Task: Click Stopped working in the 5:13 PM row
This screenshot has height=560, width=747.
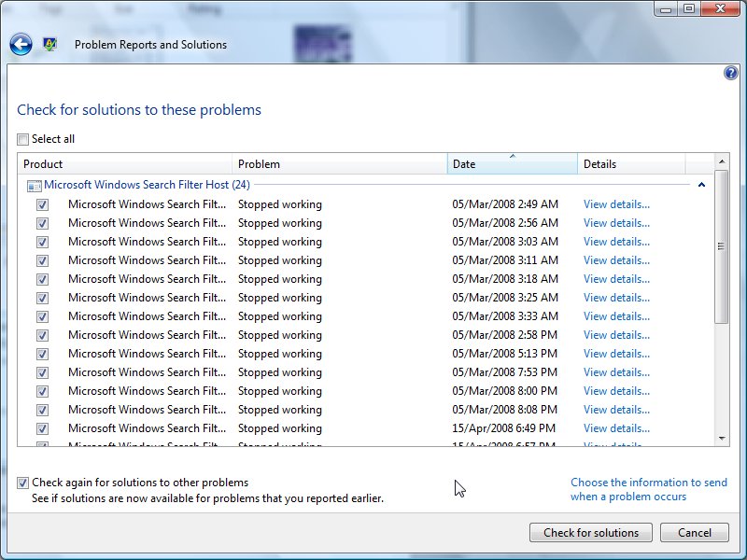Action: point(279,354)
